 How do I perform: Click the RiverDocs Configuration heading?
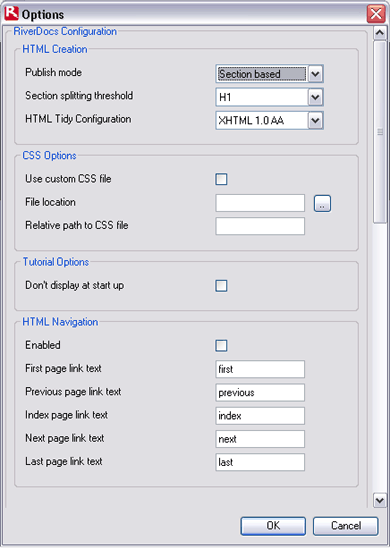65,31
